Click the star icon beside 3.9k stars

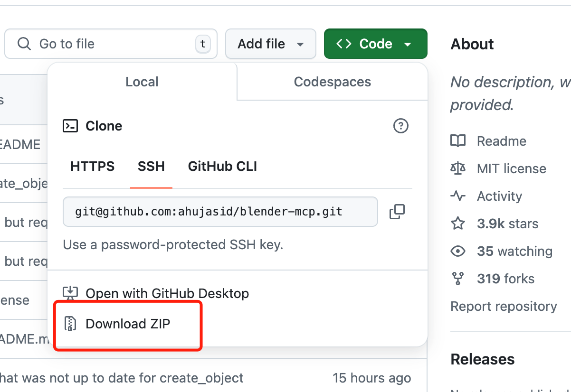458,224
